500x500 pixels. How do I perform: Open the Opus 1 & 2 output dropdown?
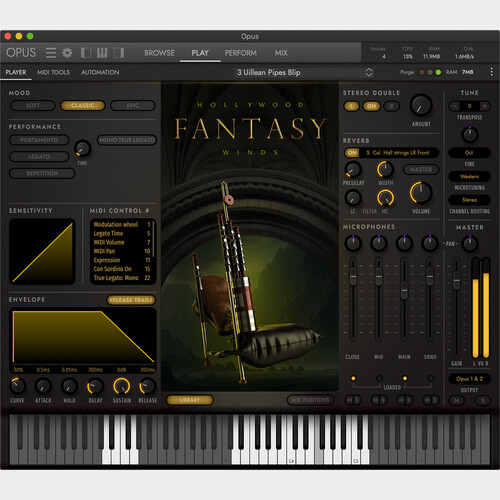coord(469,379)
